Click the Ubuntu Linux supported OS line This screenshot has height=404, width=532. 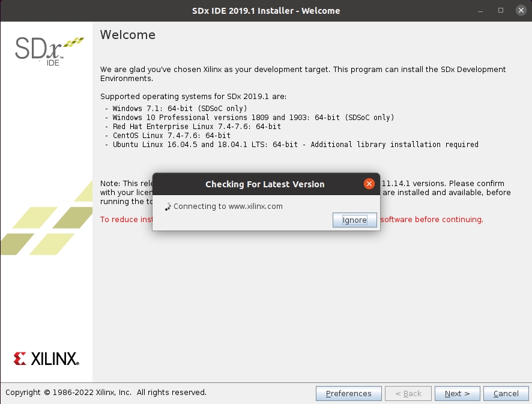point(294,145)
